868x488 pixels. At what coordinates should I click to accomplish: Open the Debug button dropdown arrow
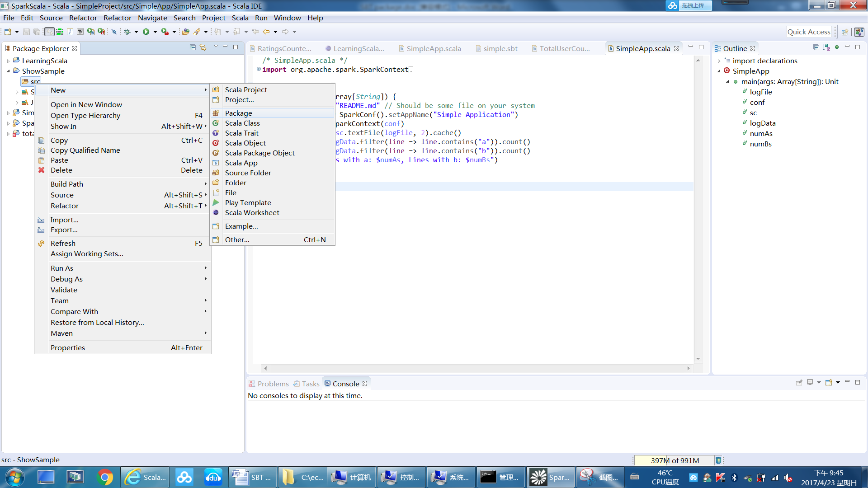[136, 32]
